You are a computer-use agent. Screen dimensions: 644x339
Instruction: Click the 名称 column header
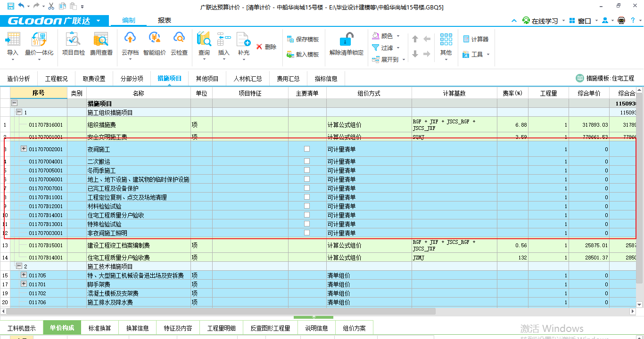[x=138, y=93]
